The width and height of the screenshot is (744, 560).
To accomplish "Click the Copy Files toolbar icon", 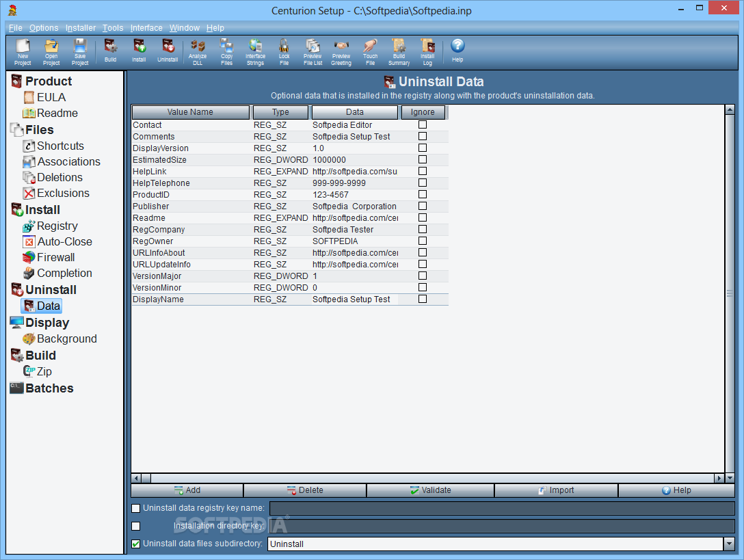I will click(227, 52).
